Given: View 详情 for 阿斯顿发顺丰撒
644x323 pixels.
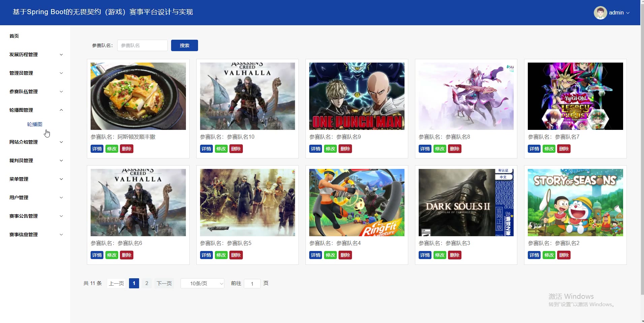Looking at the screenshot, I should tap(97, 149).
